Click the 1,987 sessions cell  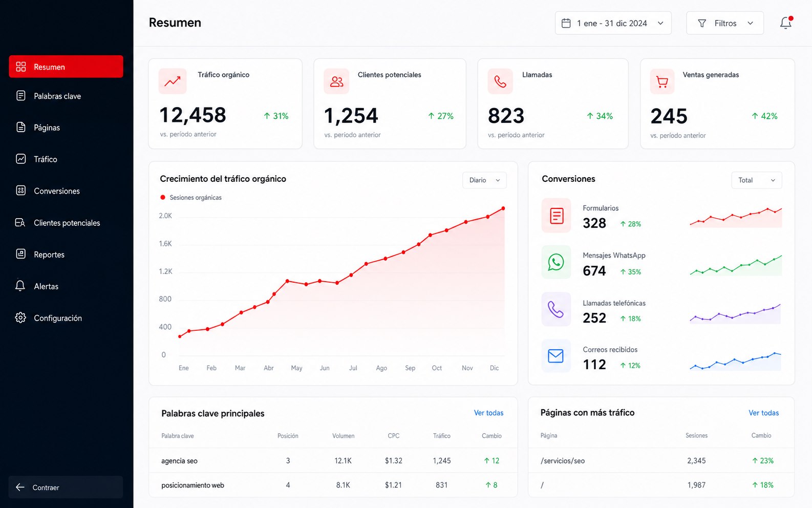point(696,485)
